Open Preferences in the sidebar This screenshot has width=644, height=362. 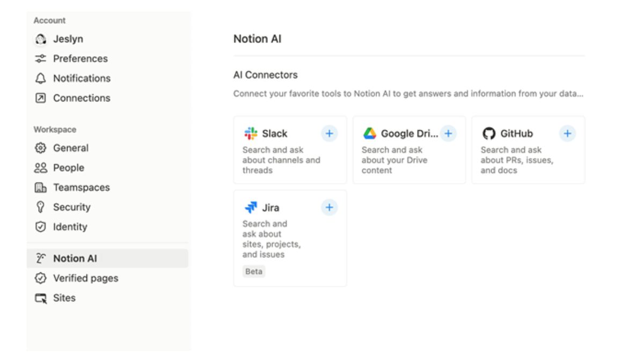80,58
